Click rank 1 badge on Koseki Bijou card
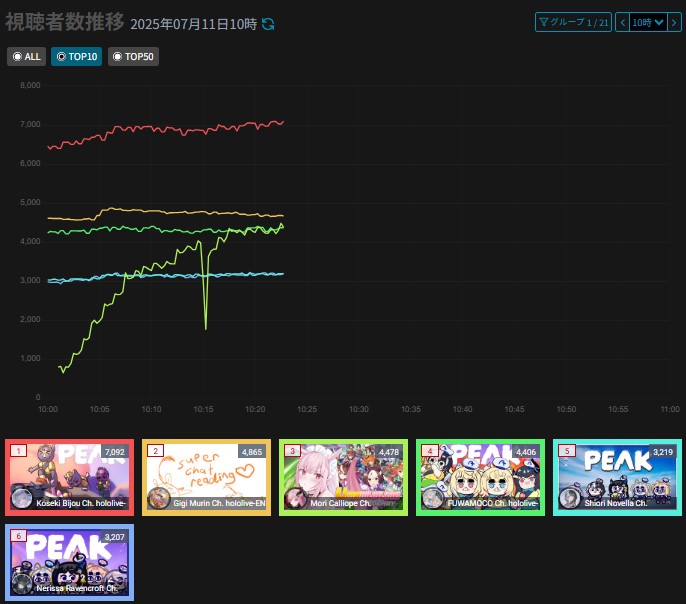This screenshot has width=686, height=604. [x=18, y=450]
